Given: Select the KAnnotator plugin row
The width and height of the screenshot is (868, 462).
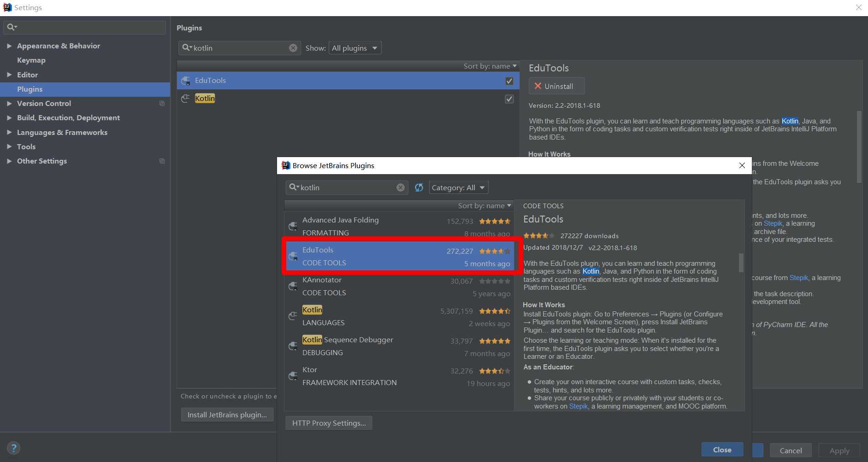Looking at the screenshot, I should (399, 286).
